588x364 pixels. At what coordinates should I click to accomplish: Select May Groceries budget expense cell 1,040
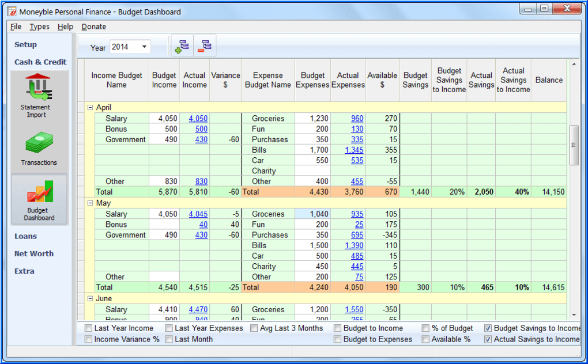[x=312, y=214]
